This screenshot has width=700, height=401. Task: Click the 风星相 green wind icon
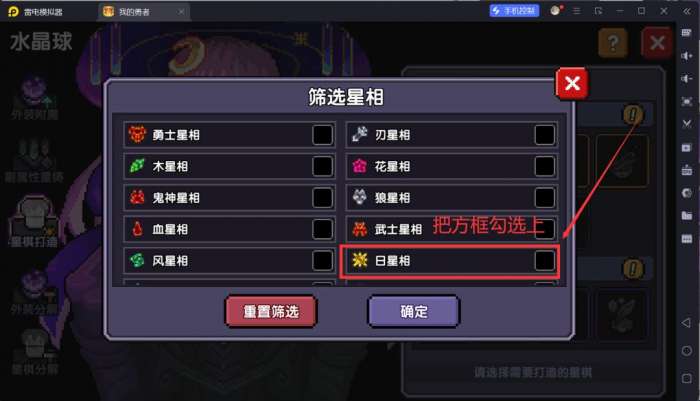click(137, 260)
